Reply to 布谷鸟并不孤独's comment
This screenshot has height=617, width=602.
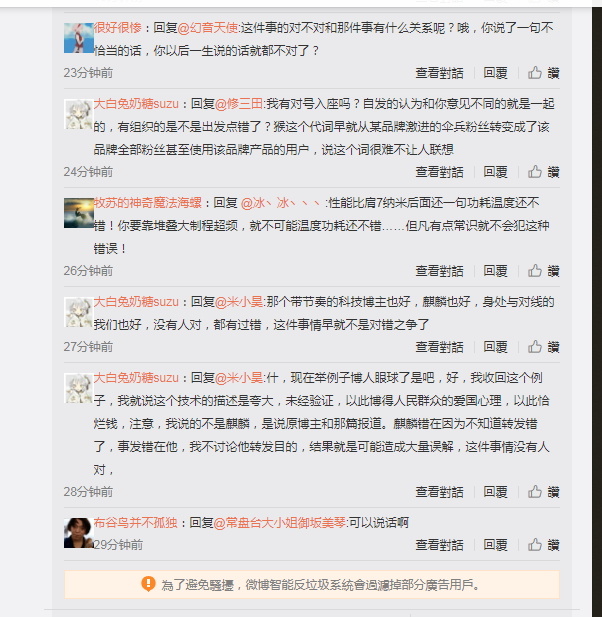coord(495,545)
